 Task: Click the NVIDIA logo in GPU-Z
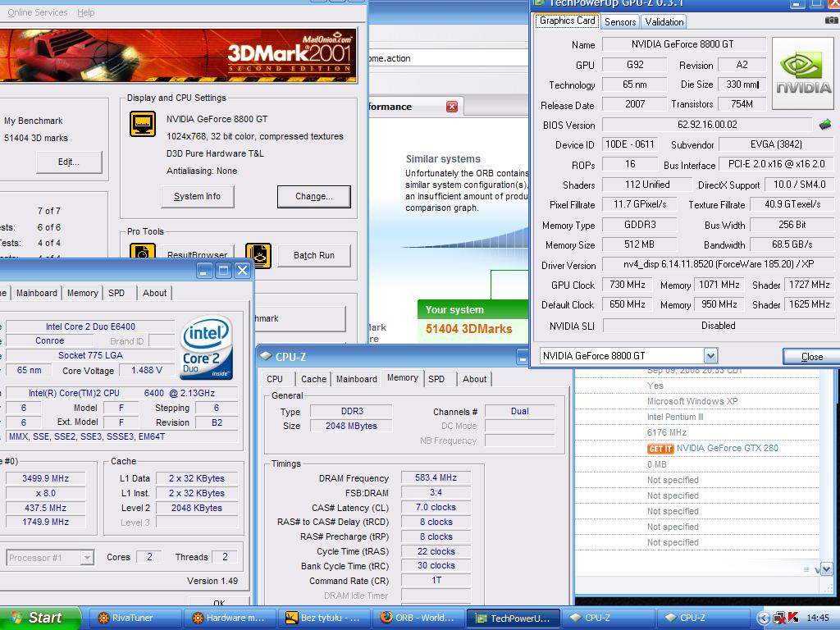(x=804, y=73)
